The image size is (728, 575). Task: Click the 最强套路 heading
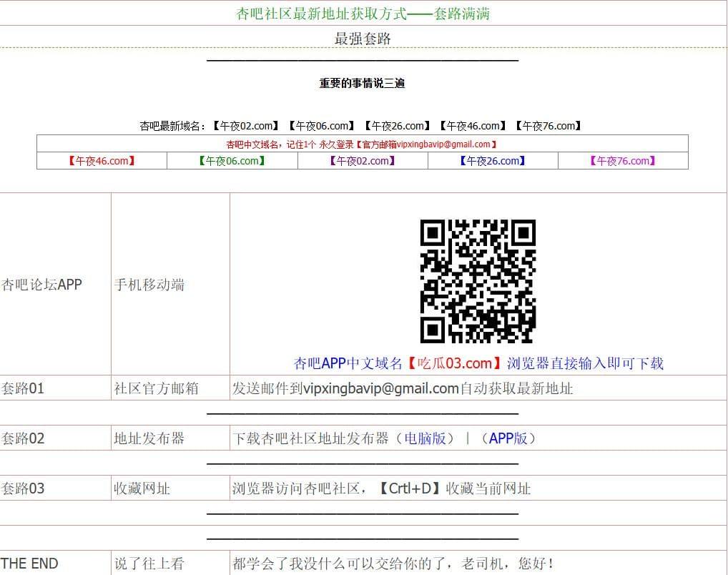363,38
